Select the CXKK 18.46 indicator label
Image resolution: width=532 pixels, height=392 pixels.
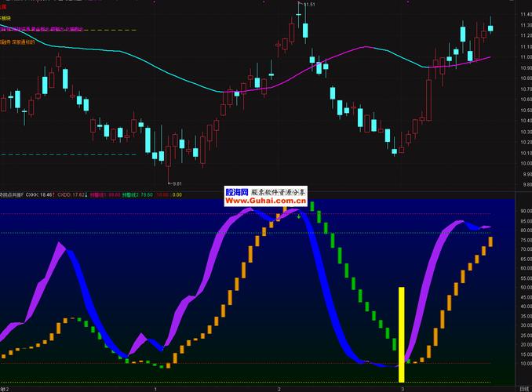coord(38,194)
